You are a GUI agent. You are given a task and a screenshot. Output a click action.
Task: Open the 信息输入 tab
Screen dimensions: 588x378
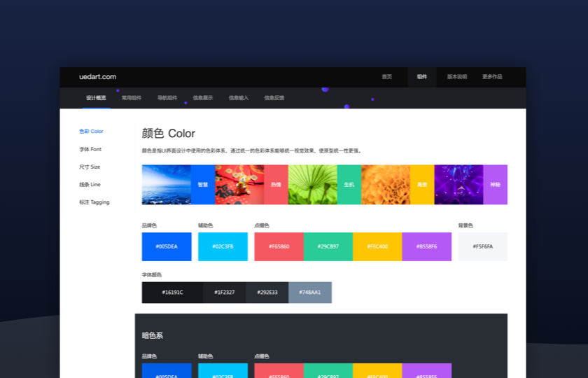239,98
